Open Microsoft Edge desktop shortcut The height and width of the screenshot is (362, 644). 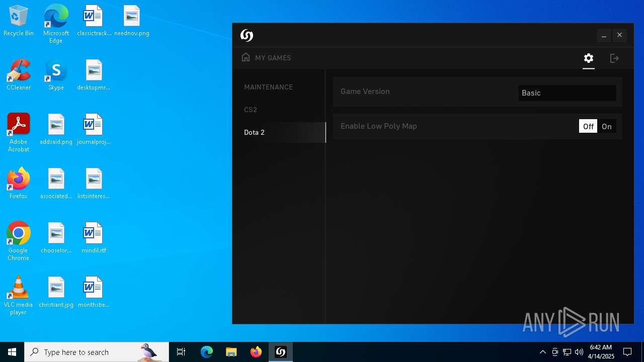point(56,24)
